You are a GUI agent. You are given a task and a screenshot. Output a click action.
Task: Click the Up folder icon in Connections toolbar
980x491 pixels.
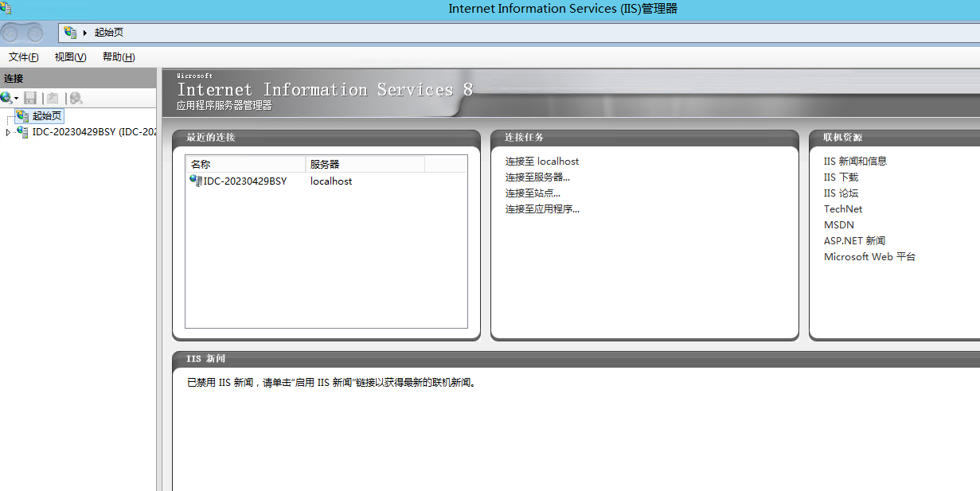(x=53, y=98)
